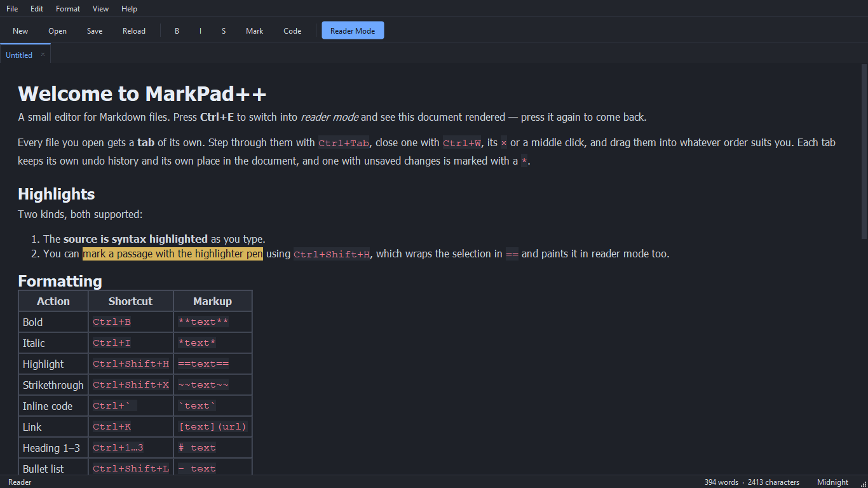Click the Italic table cell
This screenshot has width=868, height=488.
[x=53, y=343]
